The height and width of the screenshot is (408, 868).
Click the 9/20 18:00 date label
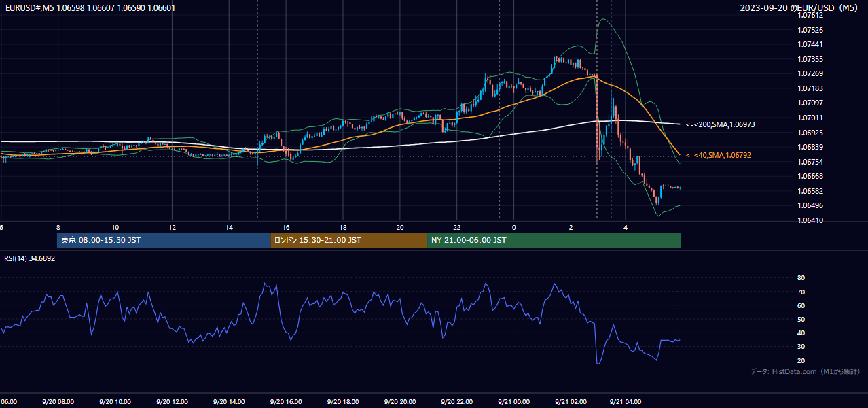pyautogui.click(x=343, y=402)
